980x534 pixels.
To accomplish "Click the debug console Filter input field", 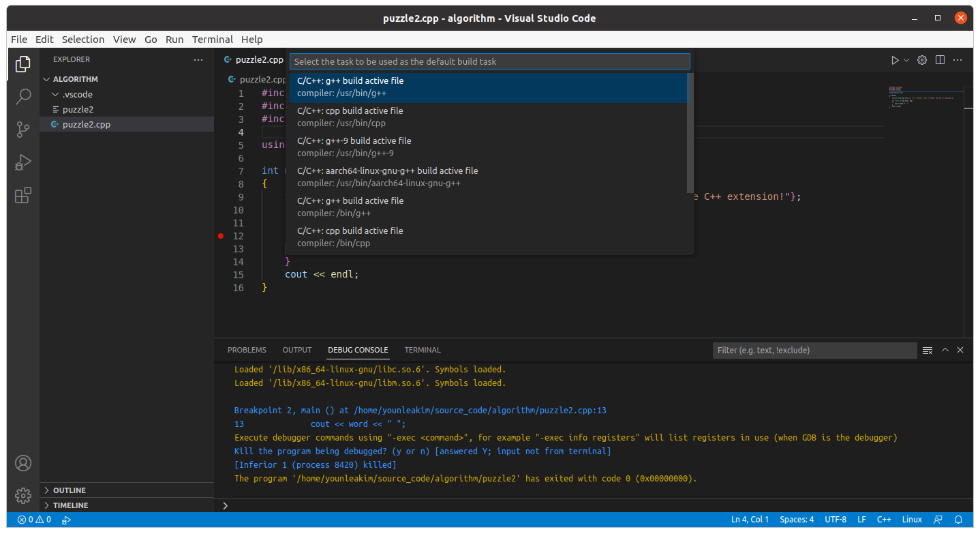I will 814,350.
